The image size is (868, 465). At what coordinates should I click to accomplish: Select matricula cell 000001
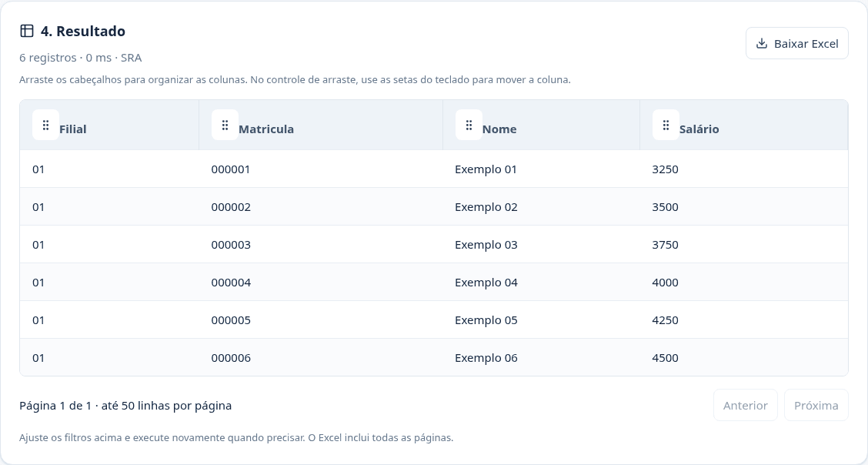pyautogui.click(x=231, y=169)
